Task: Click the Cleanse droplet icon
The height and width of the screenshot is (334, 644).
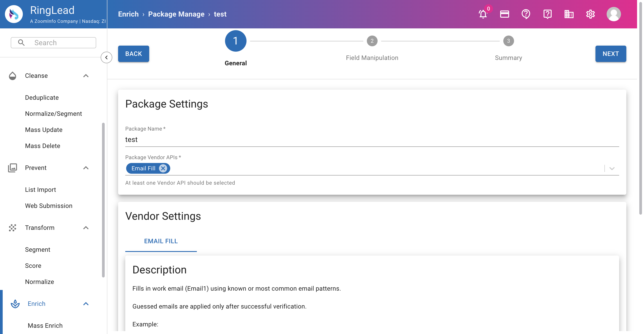Action: pos(13,76)
